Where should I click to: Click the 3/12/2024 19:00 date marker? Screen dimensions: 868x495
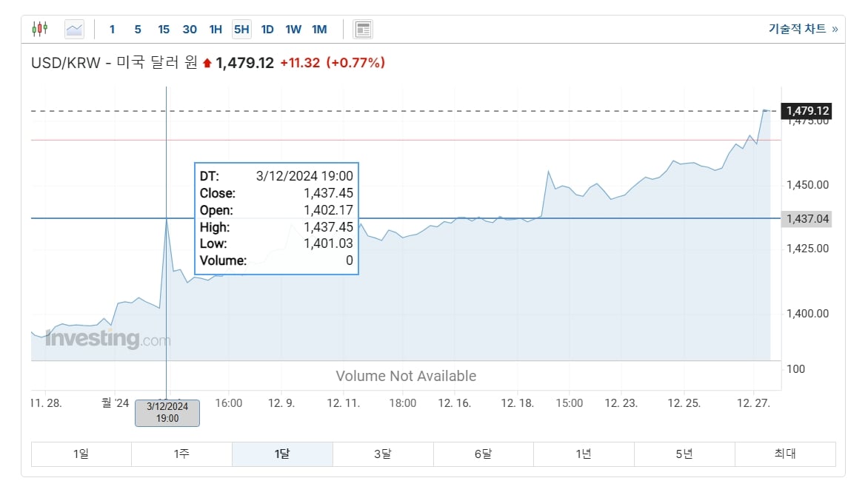(167, 413)
